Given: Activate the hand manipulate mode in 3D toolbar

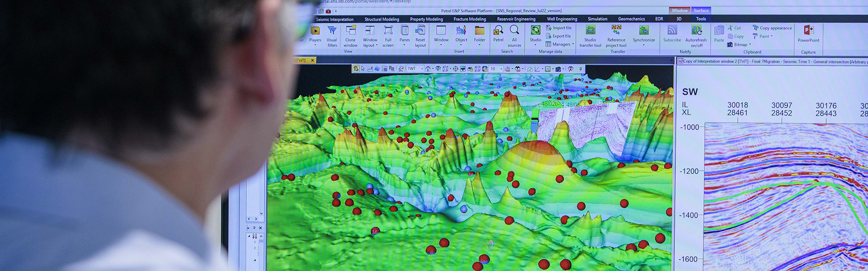Looking at the screenshot, I should [356, 69].
